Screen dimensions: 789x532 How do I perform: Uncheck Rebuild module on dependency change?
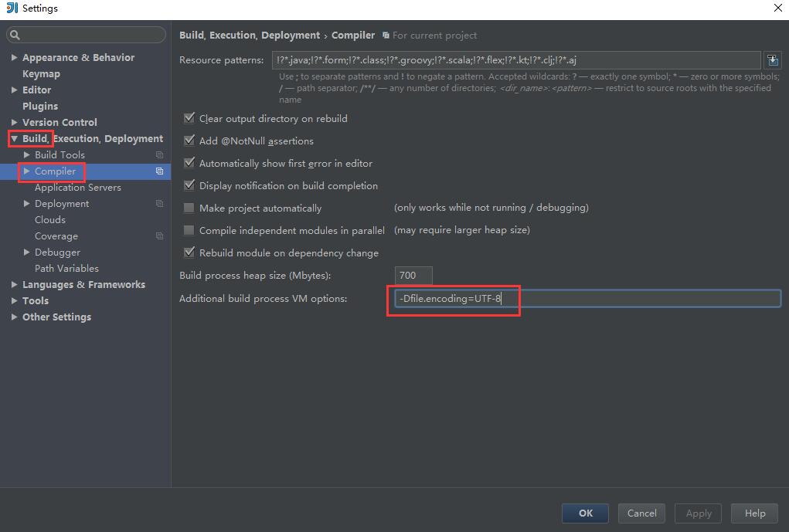click(x=189, y=252)
